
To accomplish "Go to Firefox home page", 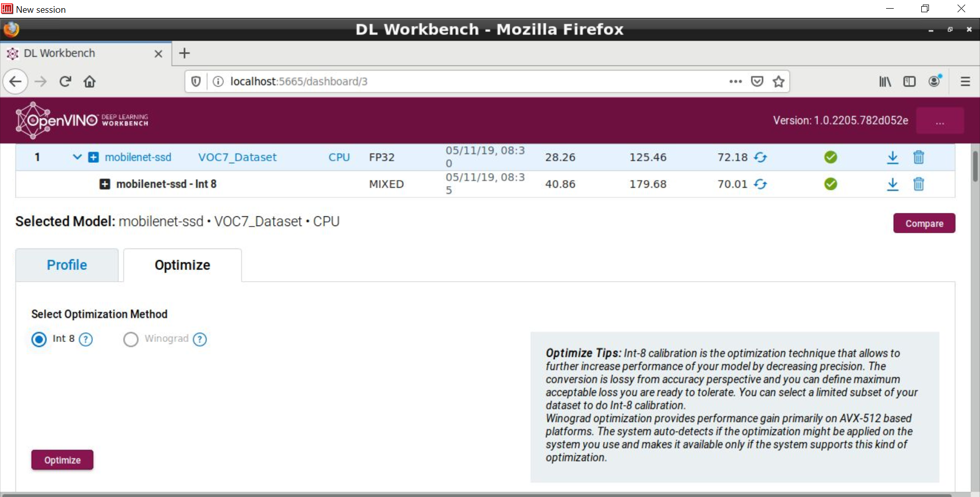I will pos(90,82).
